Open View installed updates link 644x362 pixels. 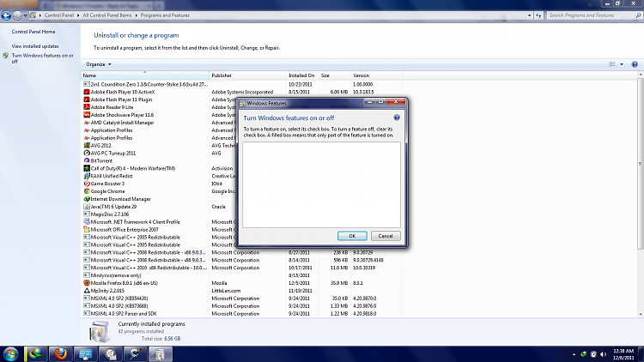[x=35, y=46]
